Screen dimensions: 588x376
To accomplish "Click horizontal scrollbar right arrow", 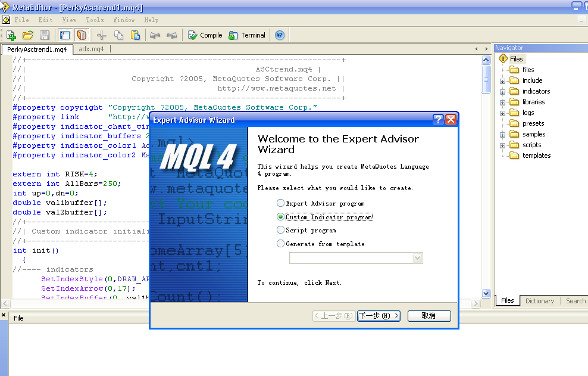I will click(x=476, y=303).
